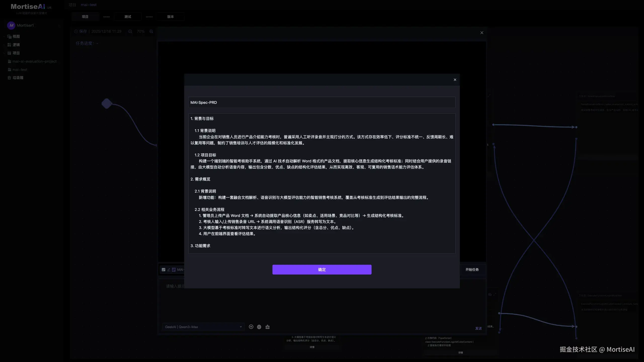Image resolution: width=644 pixels, height=362 pixels.
Task: Open the mai-ai-evaluation-project folder
Action: 34,61
